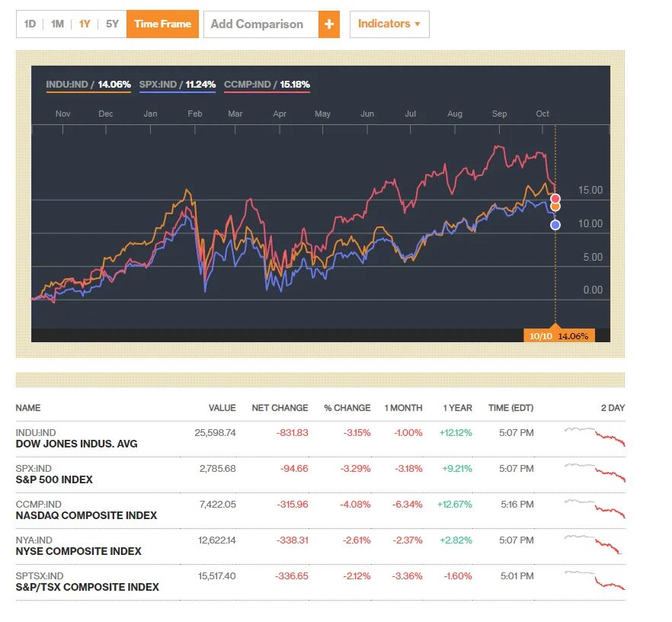Viewport: 672px width, 622px height.
Task: Click the 0.00 y-axis value
Action: (x=593, y=290)
